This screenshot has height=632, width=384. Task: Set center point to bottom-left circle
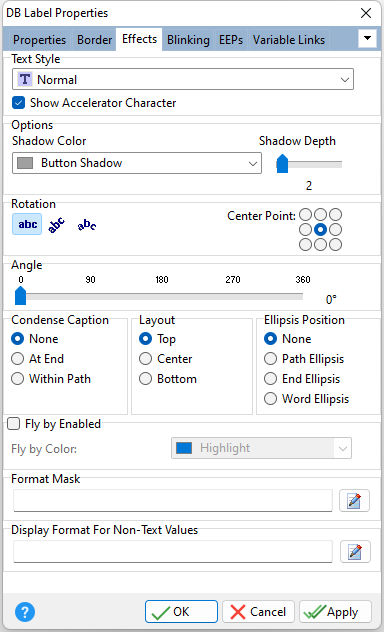coord(305,244)
